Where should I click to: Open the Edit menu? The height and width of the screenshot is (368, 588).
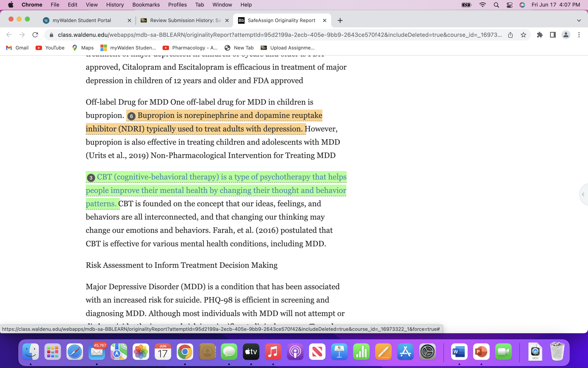point(72,5)
